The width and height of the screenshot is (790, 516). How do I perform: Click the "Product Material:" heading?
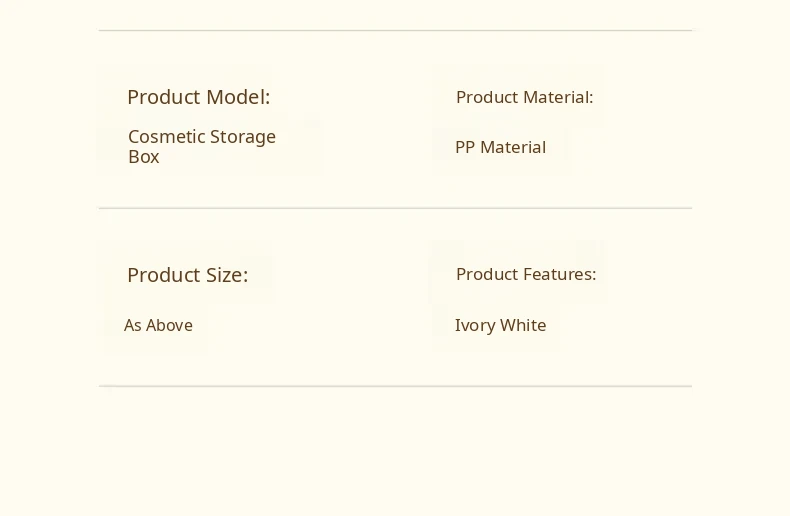click(524, 97)
